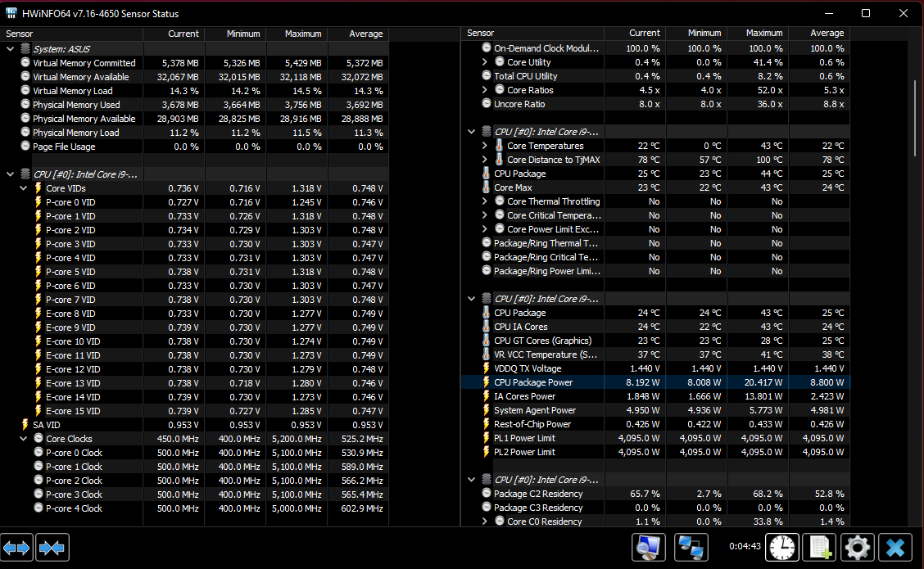This screenshot has height=569, width=924.
Task: Select the Package C3 Residency row
Action: click(655, 508)
